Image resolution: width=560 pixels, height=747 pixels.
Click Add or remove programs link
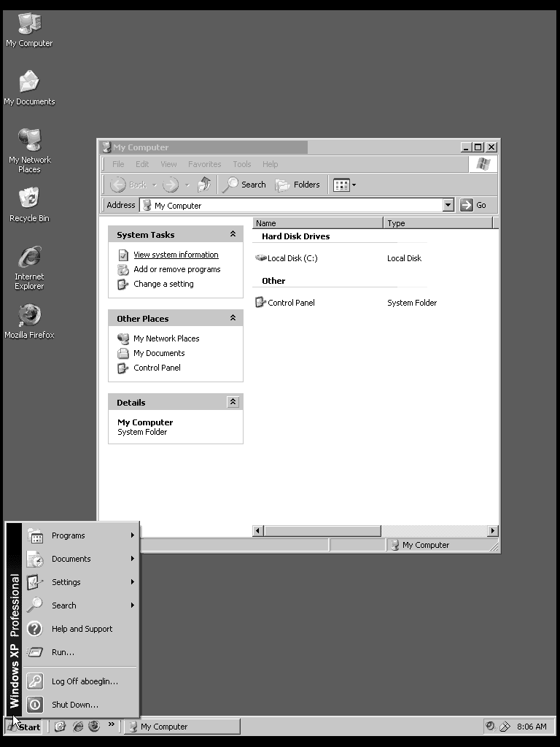(176, 269)
